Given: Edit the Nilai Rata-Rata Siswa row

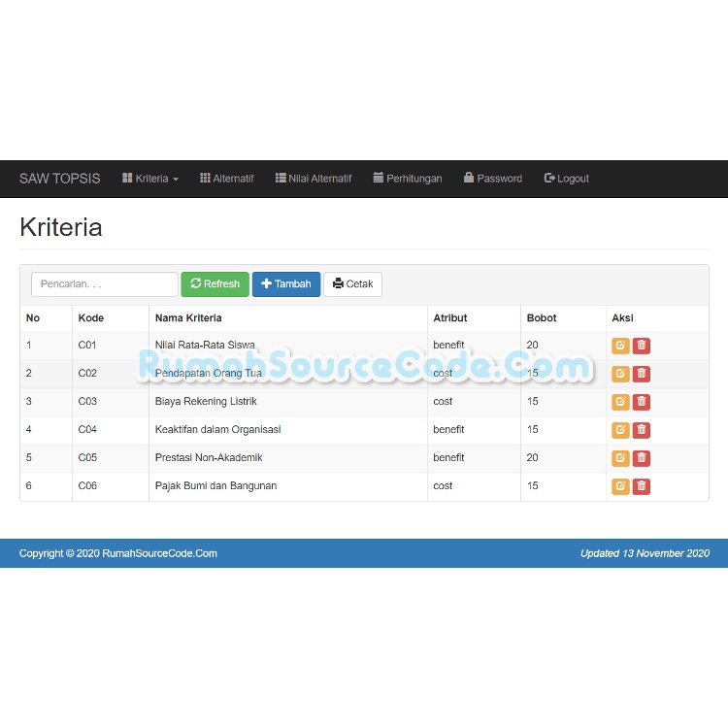Looking at the screenshot, I should tap(620, 346).
